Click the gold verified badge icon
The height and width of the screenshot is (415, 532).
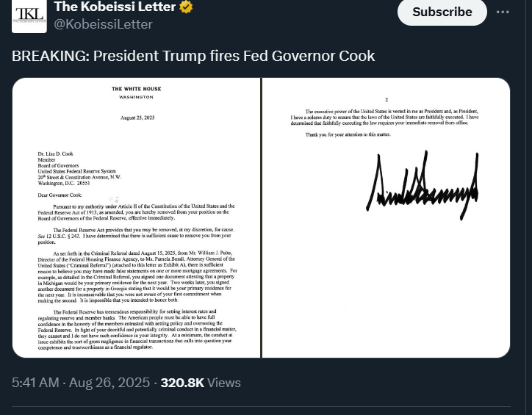[x=186, y=7]
